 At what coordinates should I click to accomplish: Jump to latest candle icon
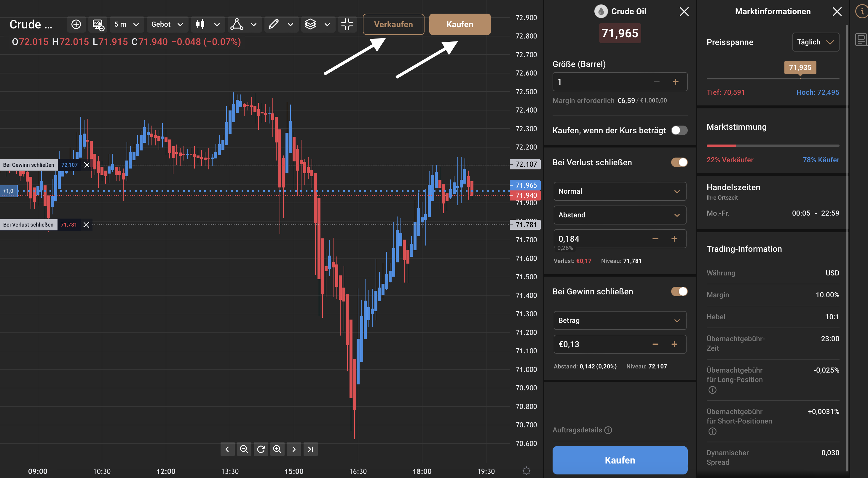(x=310, y=449)
